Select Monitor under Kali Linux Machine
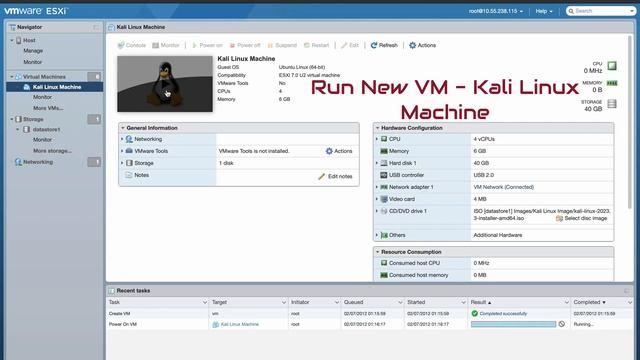The height and width of the screenshot is (360, 640). 42,97
